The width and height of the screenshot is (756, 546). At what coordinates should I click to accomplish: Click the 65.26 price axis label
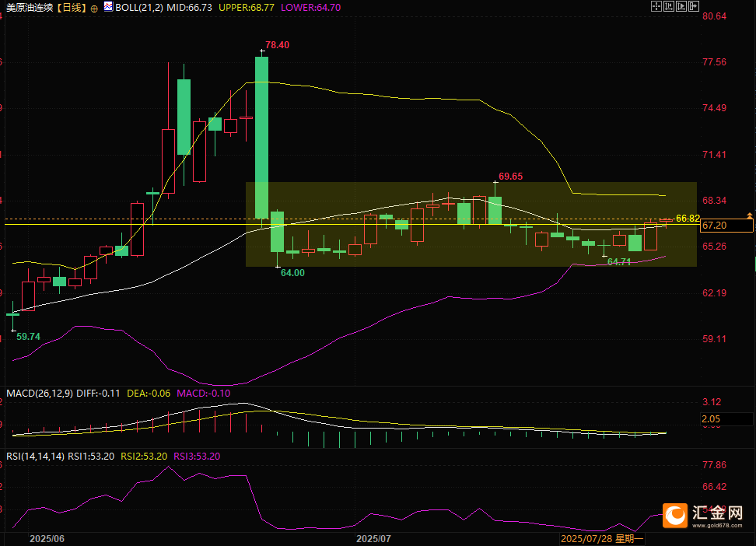click(715, 247)
